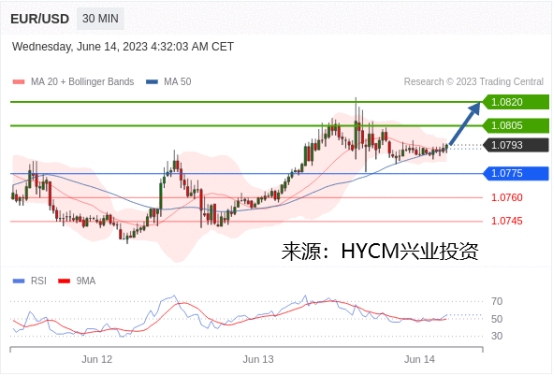Click the MA 20 + Bollinger Bands label
Screen dimensions: 554x376
coord(82,82)
